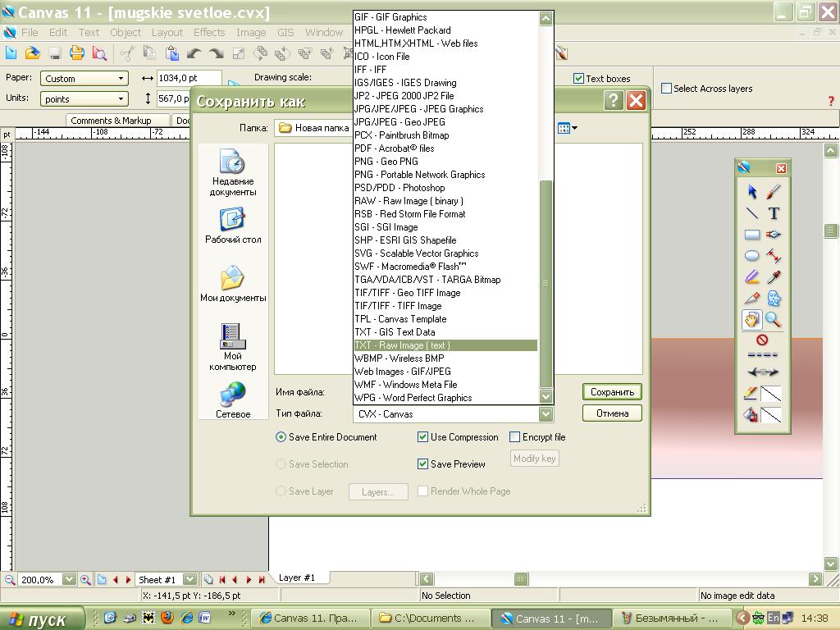Open My Documents (Мои документы) place
The width and height of the screenshot is (840, 630).
point(232,283)
